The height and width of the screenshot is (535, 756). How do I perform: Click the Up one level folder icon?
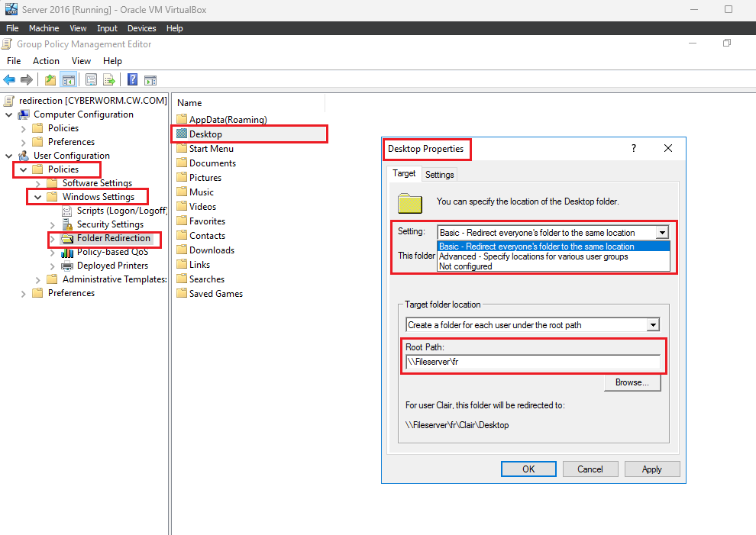click(x=50, y=79)
